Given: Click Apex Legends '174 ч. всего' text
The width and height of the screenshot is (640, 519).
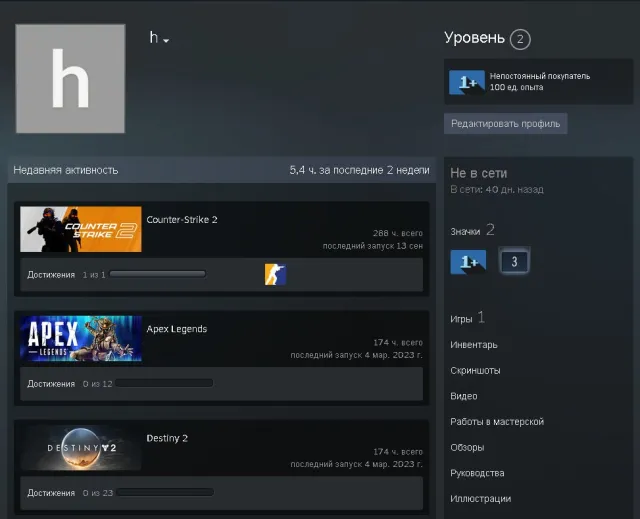Looking at the screenshot, I should click(398, 342).
